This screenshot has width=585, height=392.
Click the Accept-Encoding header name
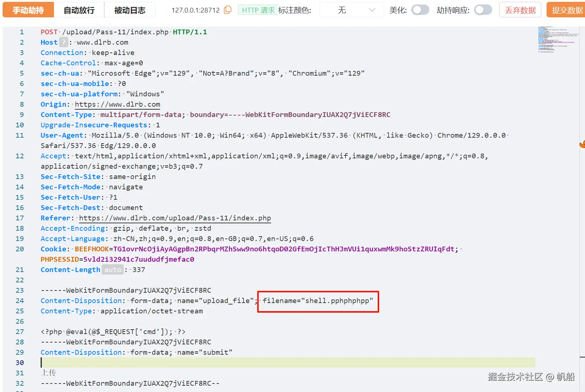(73, 228)
